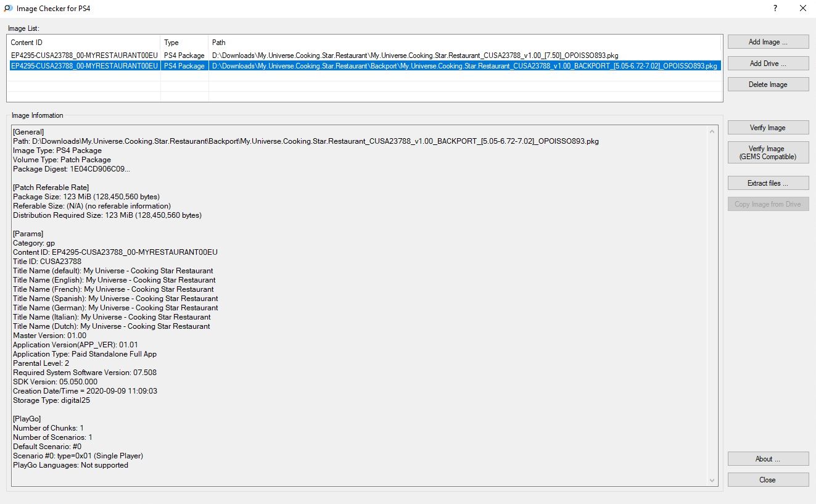The image size is (816, 504).
Task: Click the Creation Date/Time line
Action: pos(85,391)
